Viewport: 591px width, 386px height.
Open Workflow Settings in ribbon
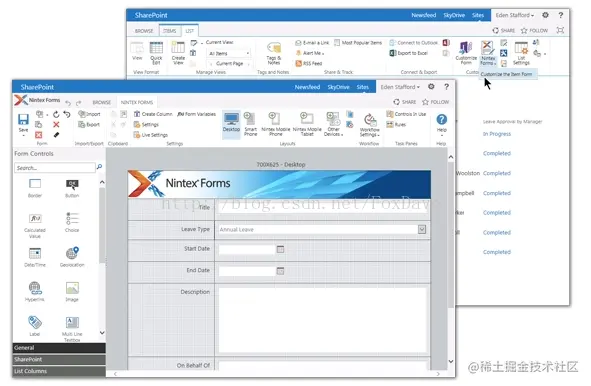(369, 125)
